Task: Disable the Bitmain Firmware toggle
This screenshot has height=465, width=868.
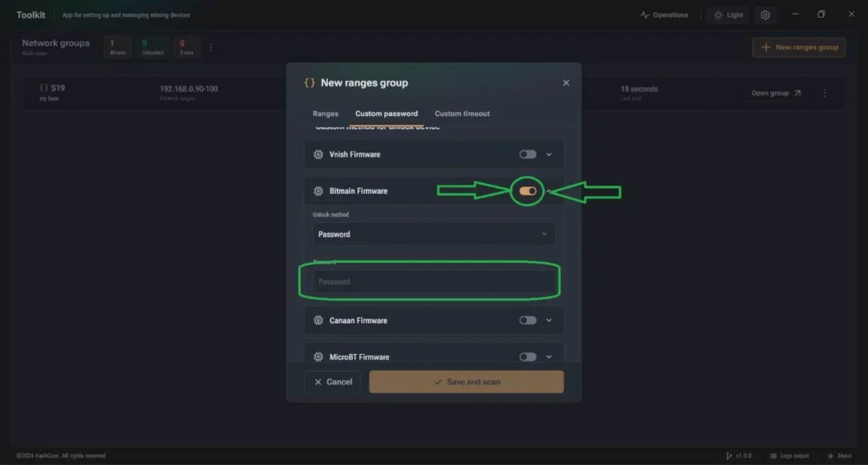Action: pyautogui.click(x=527, y=191)
